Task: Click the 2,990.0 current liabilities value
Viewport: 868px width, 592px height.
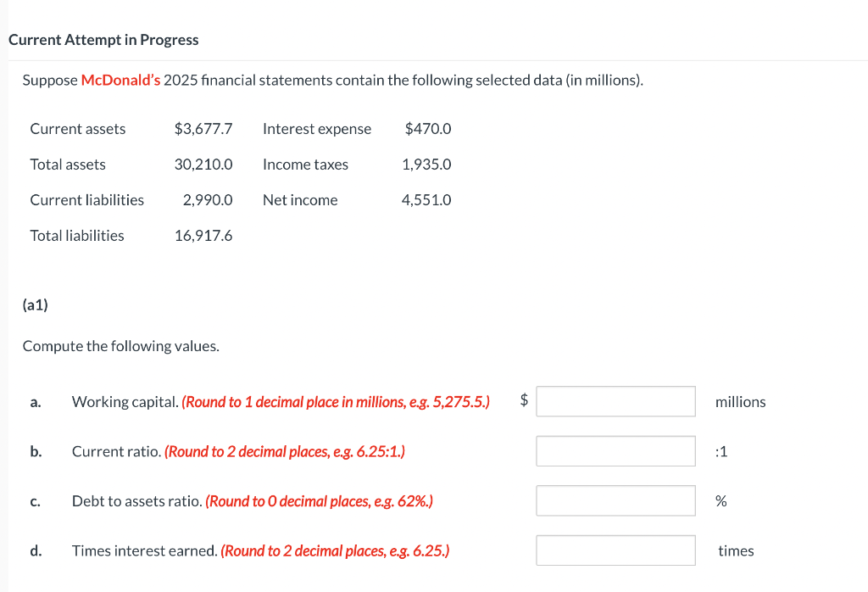Action: [x=208, y=200]
